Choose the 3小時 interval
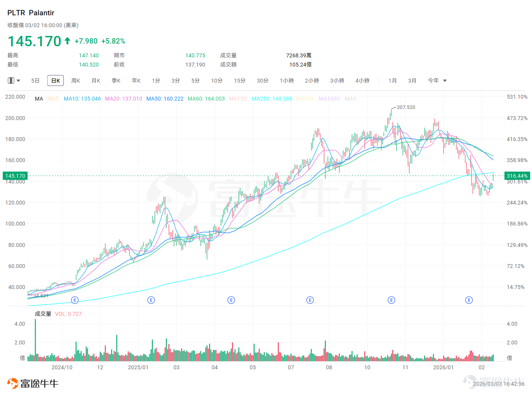The height and width of the screenshot is (396, 532). 337,81
